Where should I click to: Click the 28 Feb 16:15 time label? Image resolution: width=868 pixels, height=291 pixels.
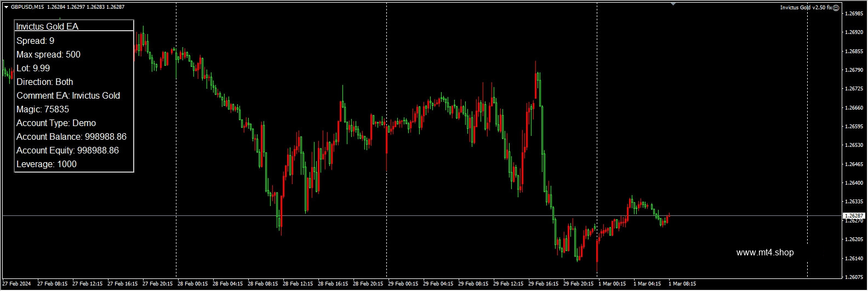pos(334,284)
